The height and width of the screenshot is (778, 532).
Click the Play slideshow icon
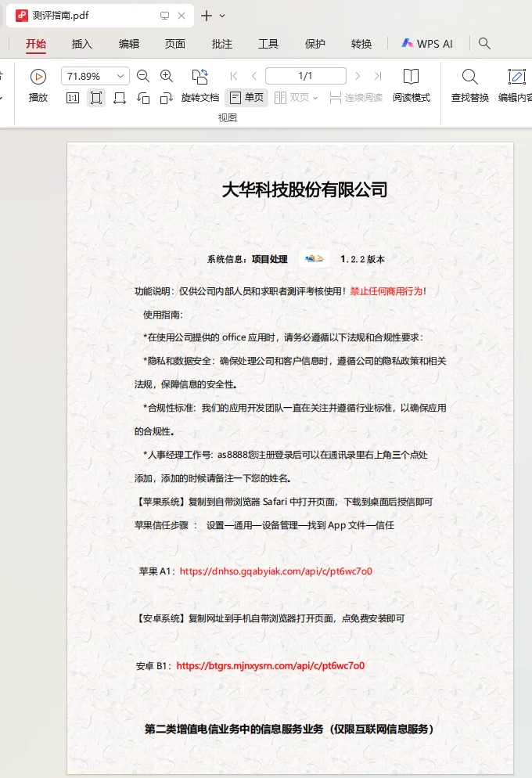[x=38, y=77]
